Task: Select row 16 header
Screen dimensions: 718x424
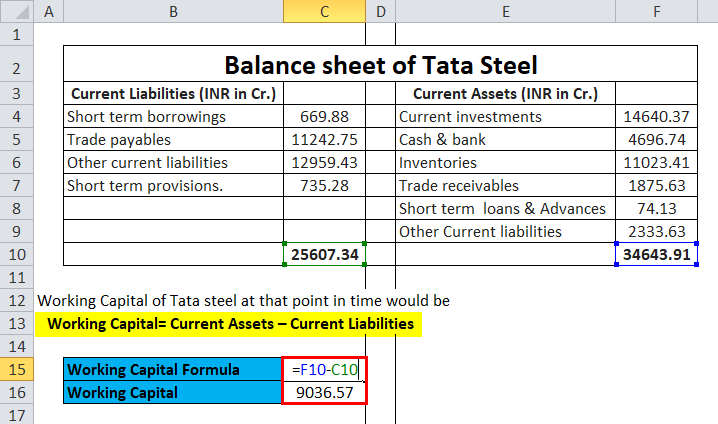Action: pyautogui.click(x=16, y=392)
